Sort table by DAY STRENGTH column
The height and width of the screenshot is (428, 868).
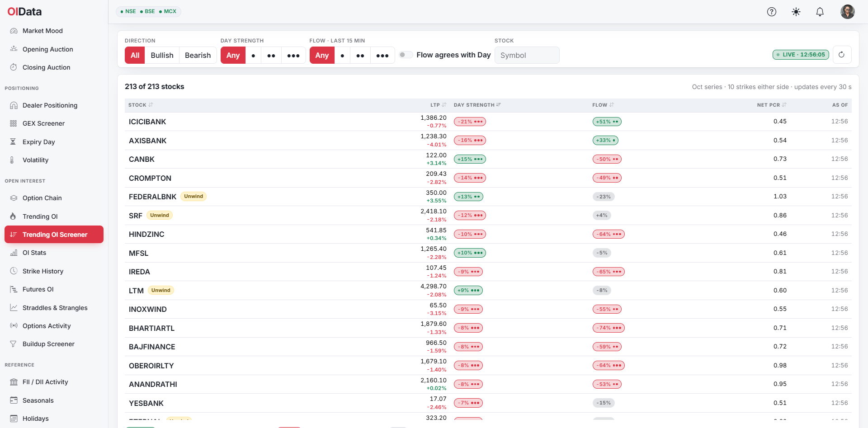477,105
